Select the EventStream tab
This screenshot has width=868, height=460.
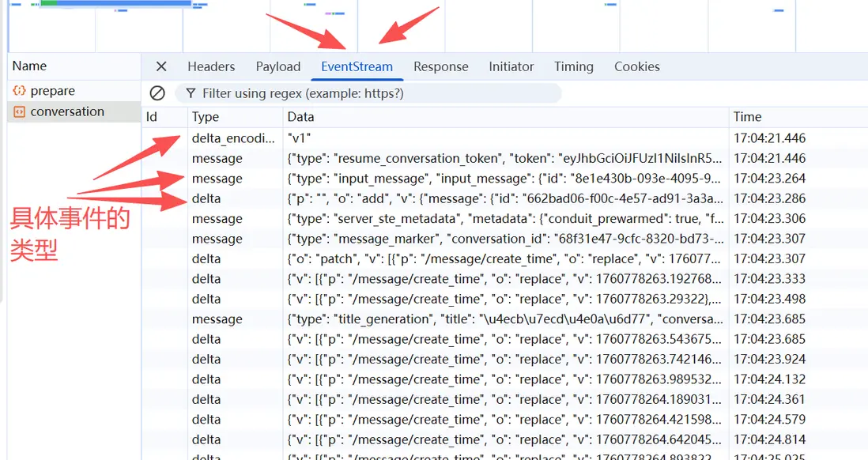point(357,66)
